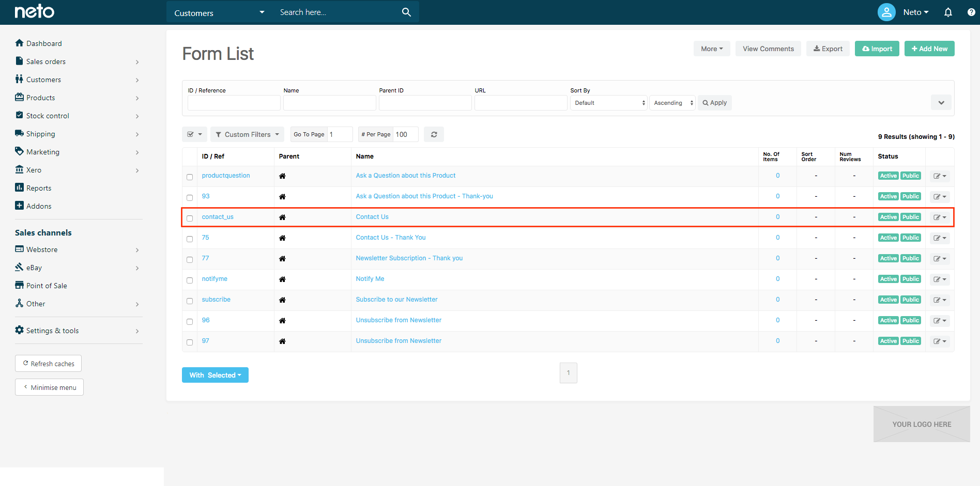Click the Export button
The height and width of the screenshot is (486, 980).
pyautogui.click(x=828, y=49)
